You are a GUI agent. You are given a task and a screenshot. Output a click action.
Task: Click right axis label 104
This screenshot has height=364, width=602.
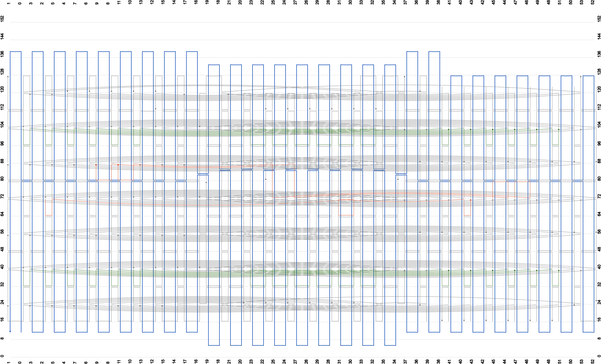(599, 124)
